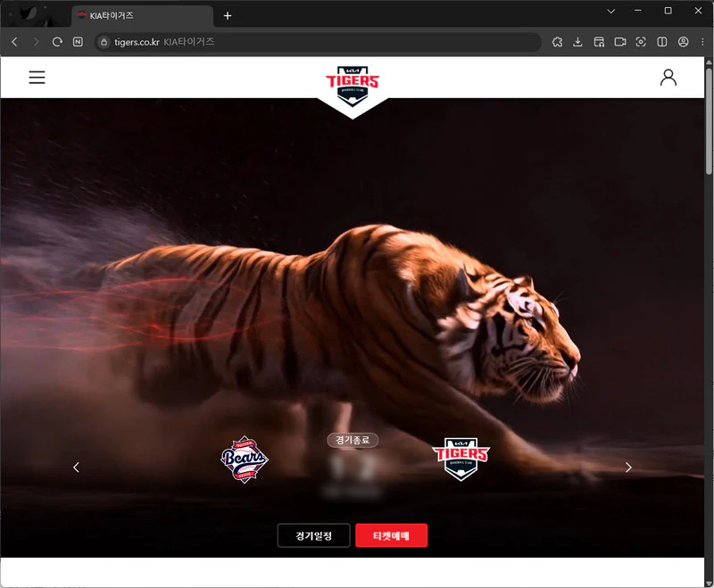Open the user account profile icon
The width and height of the screenshot is (714, 588).
coord(668,78)
